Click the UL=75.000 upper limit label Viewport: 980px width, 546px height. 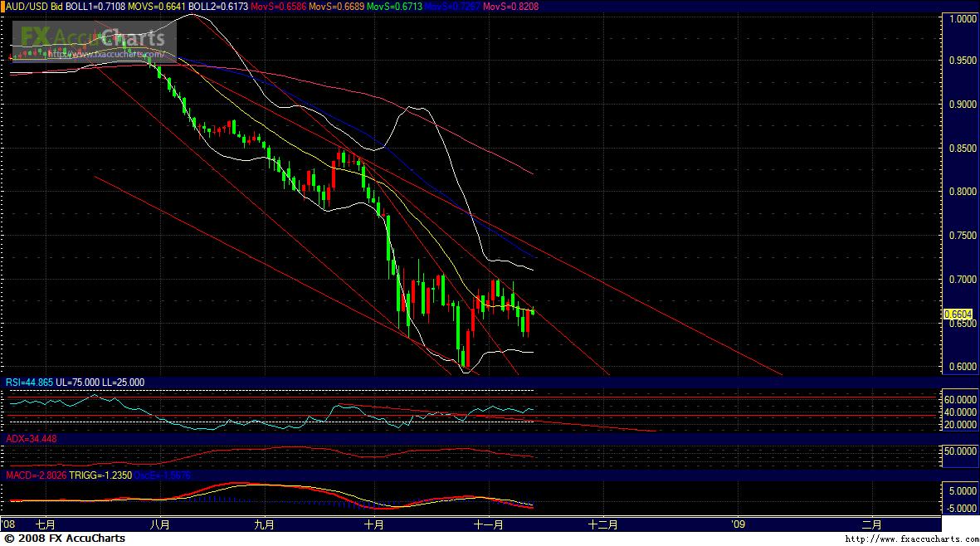click(x=77, y=383)
